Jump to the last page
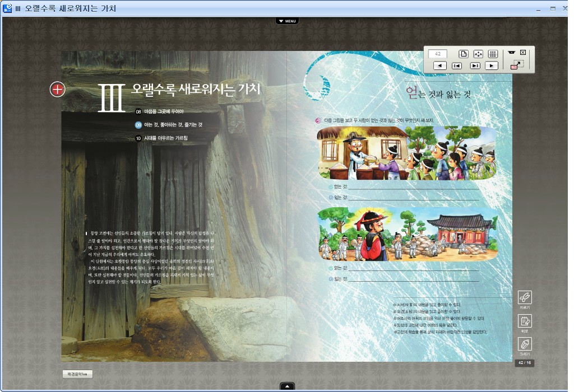 tap(475, 66)
